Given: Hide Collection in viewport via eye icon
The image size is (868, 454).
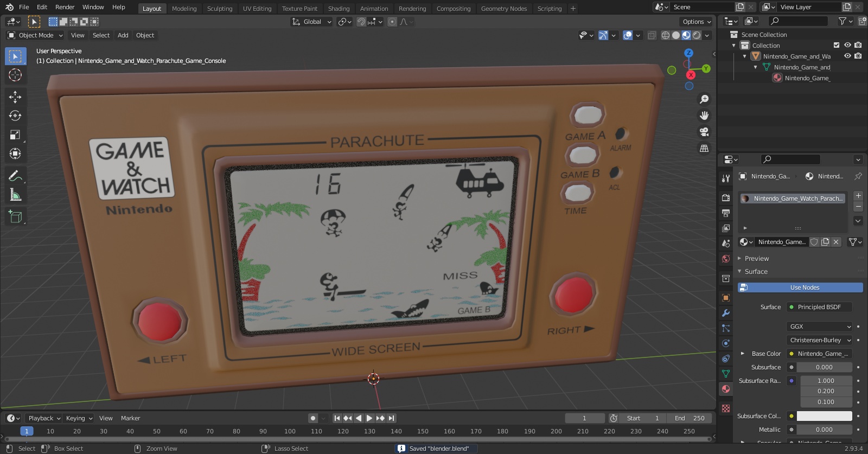Looking at the screenshot, I should (847, 46).
